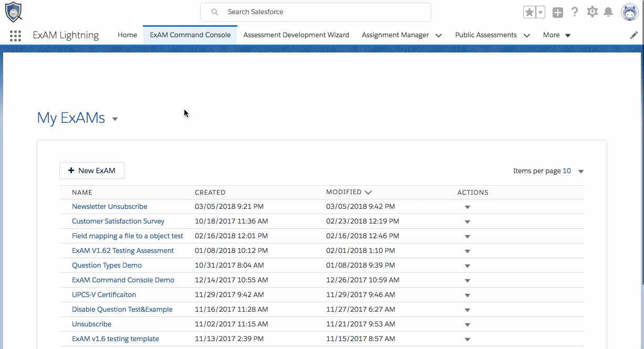Open the UPCS-V Certificaiton exam
Image resolution: width=644 pixels, height=349 pixels.
pyautogui.click(x=104, y=294)
